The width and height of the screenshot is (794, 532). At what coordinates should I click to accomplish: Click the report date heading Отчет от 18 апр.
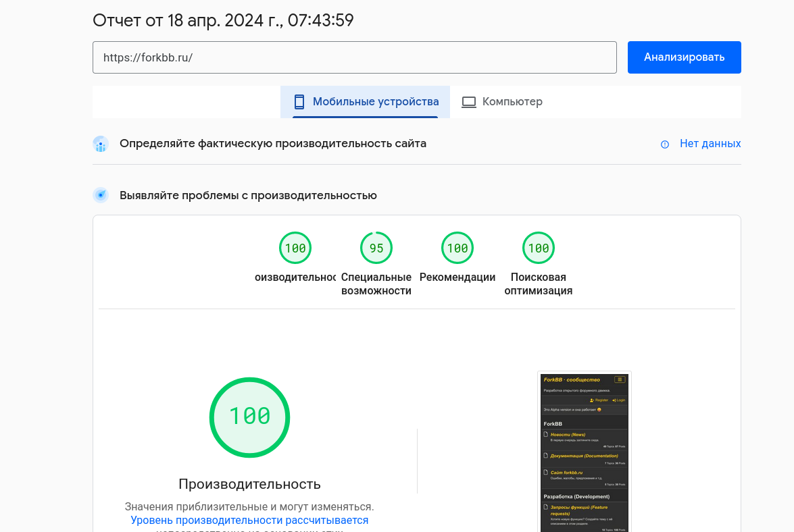click(x=223, y=20)
